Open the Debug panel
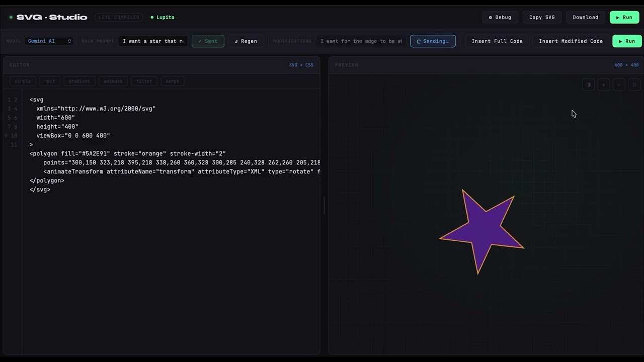Image resolution: width=644 pixels, height=362 pixels. [500, 17]
